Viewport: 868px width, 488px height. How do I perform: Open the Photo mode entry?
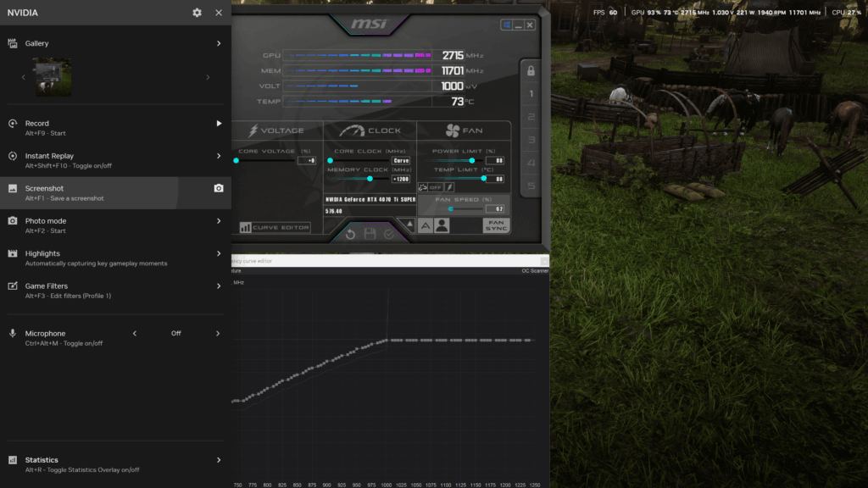click(115, 225)
